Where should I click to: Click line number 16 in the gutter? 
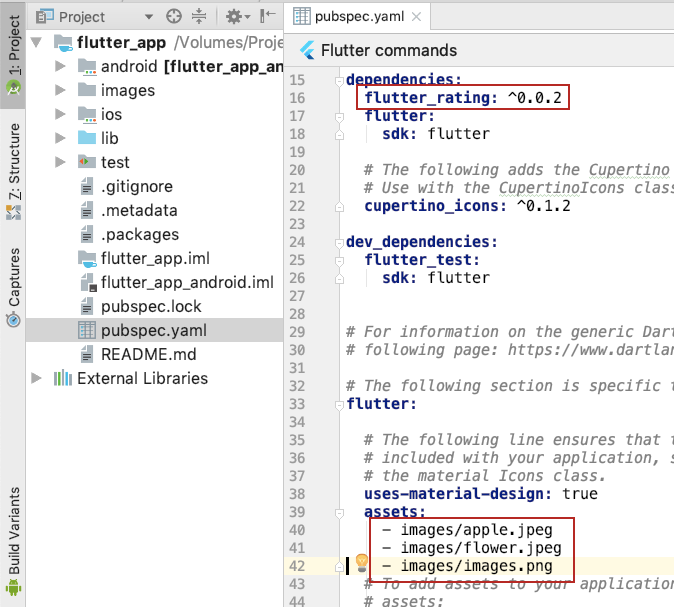point(297,98)
